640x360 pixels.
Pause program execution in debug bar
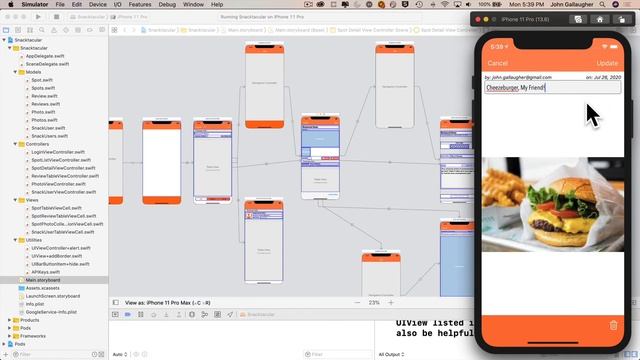coord(141,314)
